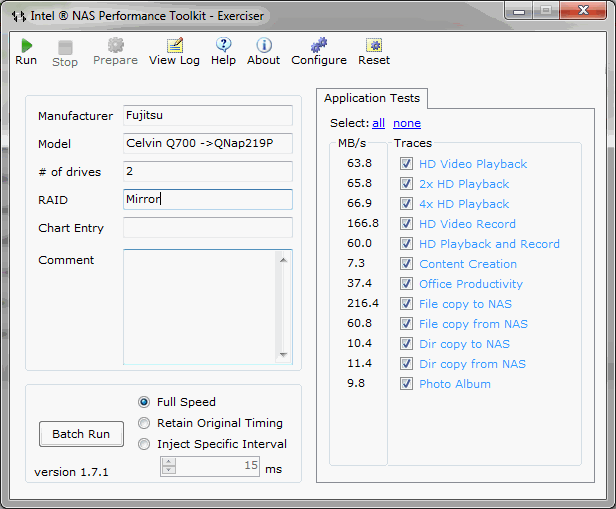The image size is (616, 509).
Task: Switch to Application Tests tab
Action: click(x=372, y=98)
